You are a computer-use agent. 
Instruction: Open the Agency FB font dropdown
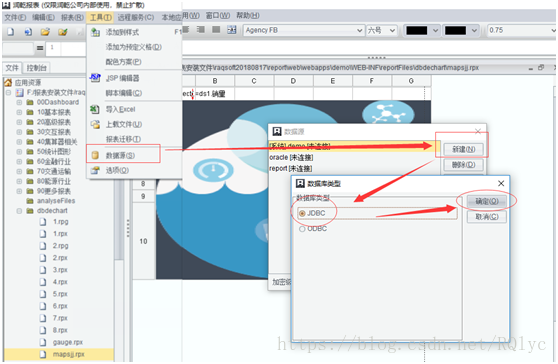(x=360, y=31)
